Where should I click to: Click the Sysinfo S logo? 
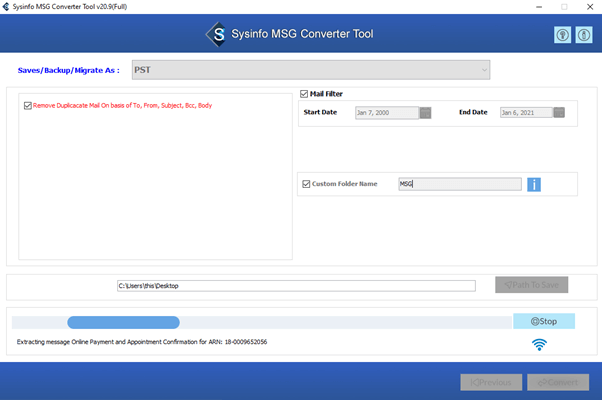pos(218,34)
